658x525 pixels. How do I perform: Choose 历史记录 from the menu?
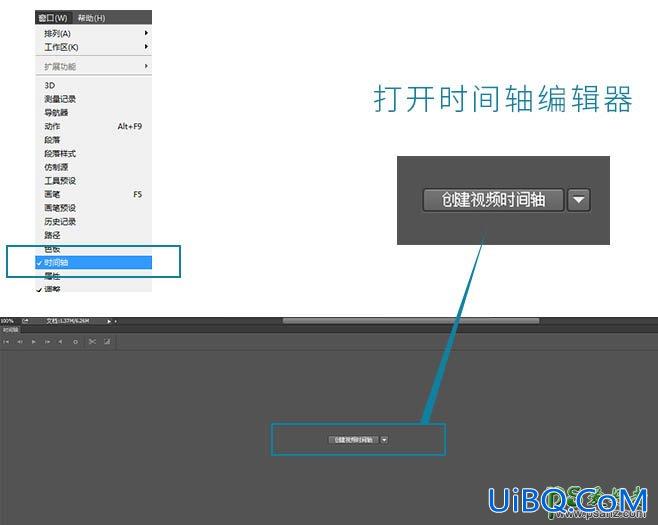click(94, 222)
